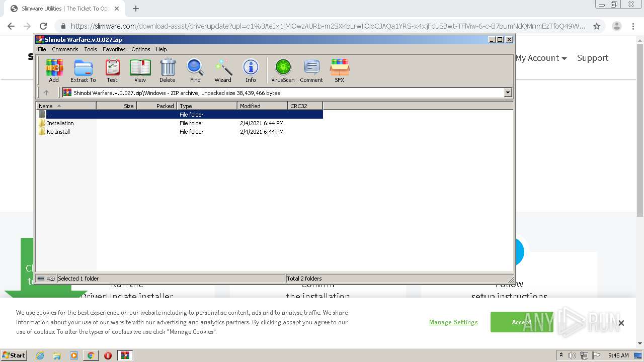Click 'Total 2 folders' status text
Image resolution: width=644 pixels, height=362 pixels.
point(304,279)
